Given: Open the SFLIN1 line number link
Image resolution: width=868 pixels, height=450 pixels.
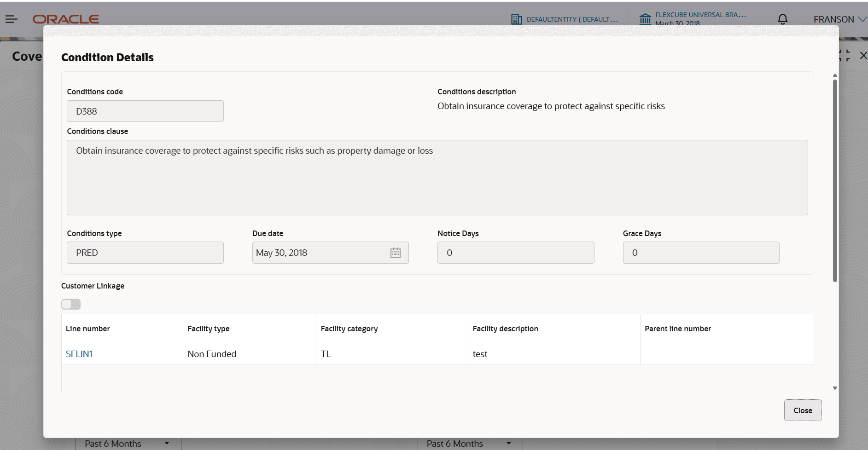Looking at the screenshot, I should click(79, 354).
